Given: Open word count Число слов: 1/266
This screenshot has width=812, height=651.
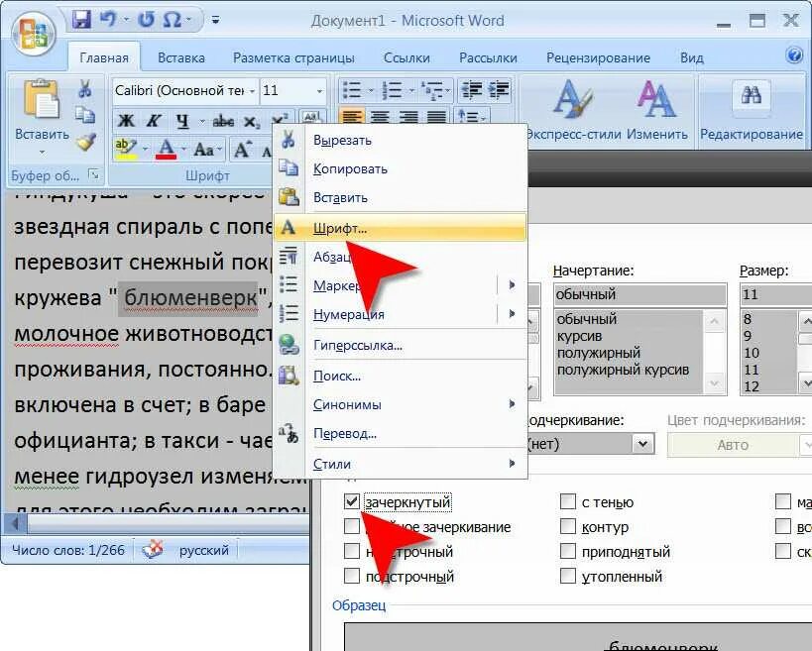Looking at the screenshot, I should click(67, 550).
